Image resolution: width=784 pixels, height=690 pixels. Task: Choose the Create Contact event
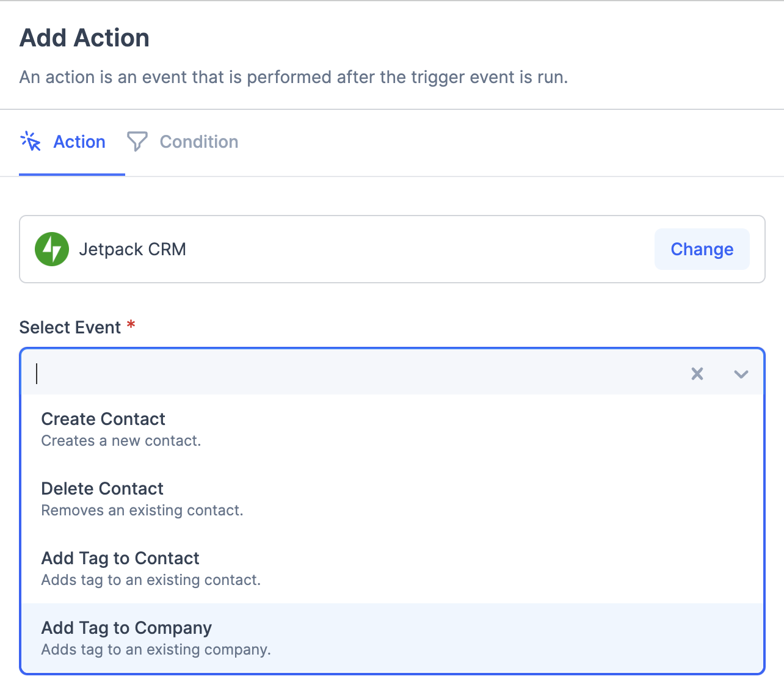[103, 419]
